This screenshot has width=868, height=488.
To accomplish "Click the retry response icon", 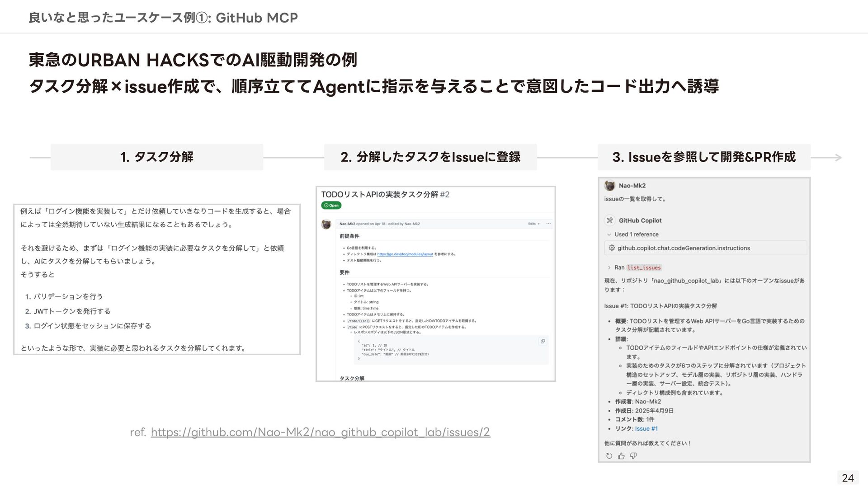I will [609, 456].
